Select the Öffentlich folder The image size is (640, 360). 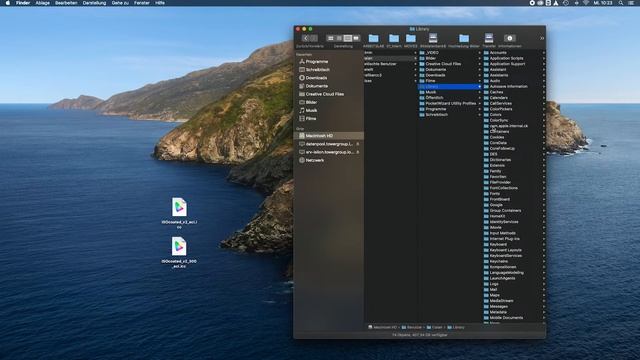(x=450, y=98)
